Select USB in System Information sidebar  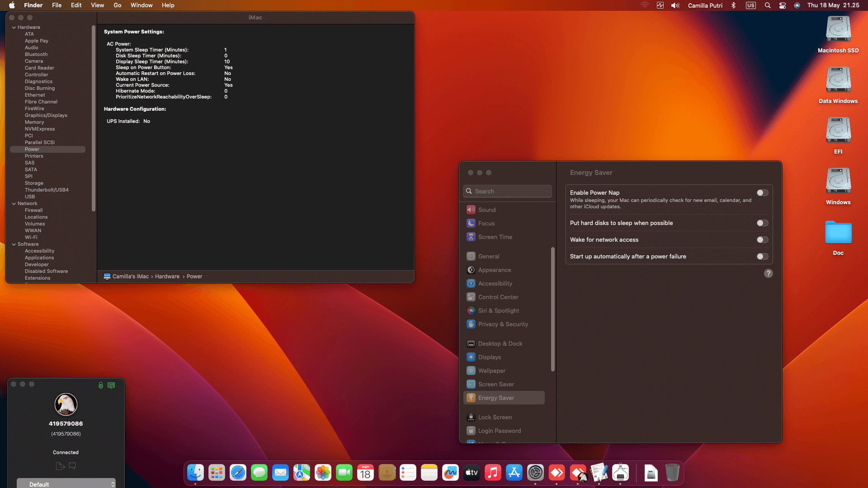pyautogui.click(x=30, y=197)
